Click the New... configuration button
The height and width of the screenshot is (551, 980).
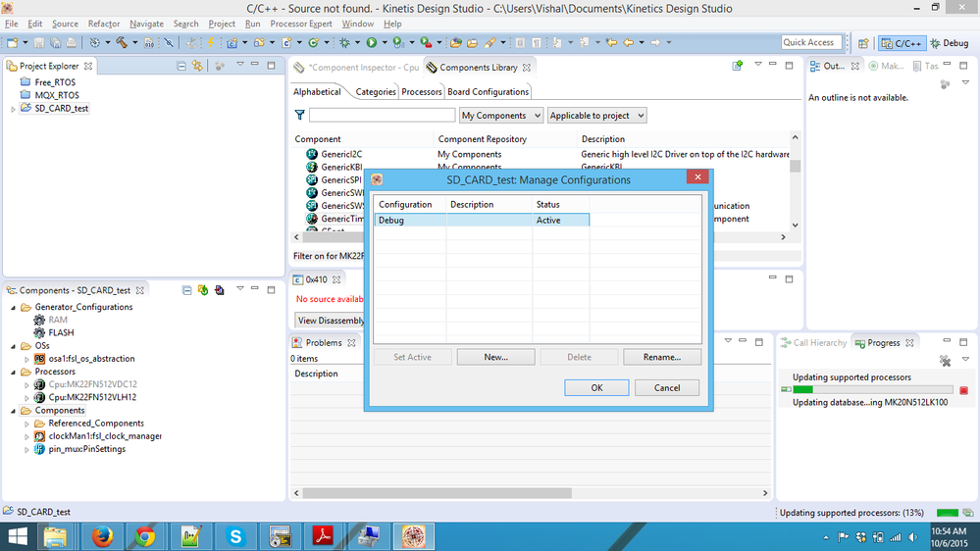point(495,357)
